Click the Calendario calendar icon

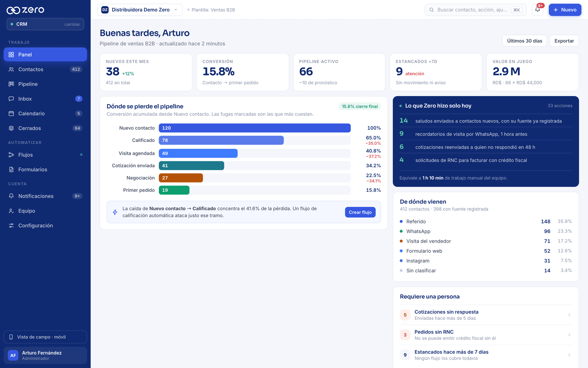tap(11, 113)
